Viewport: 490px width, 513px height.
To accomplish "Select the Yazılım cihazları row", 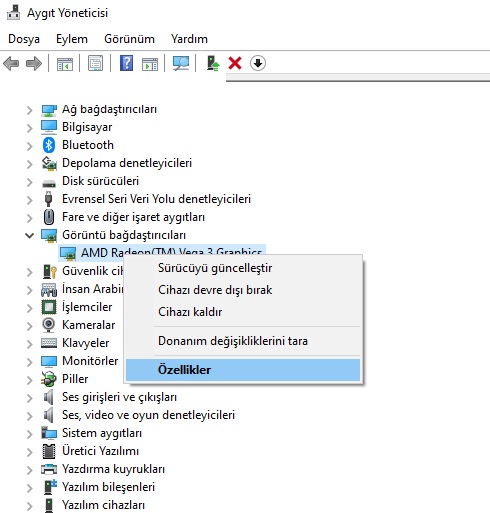I will [x=103, y=505].
